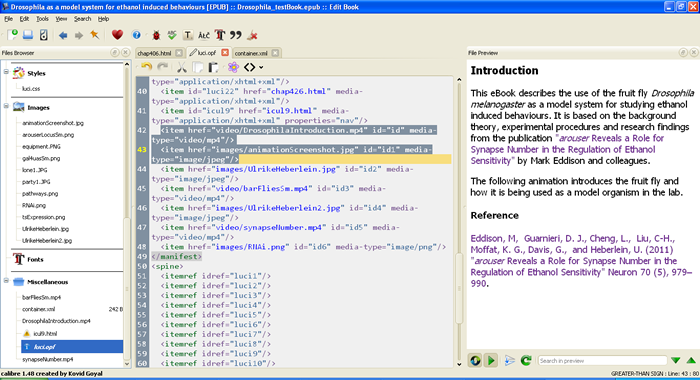Select pathways.png in the Files Browser
Screen dimensions: 700x380
(x=40, y=194)
